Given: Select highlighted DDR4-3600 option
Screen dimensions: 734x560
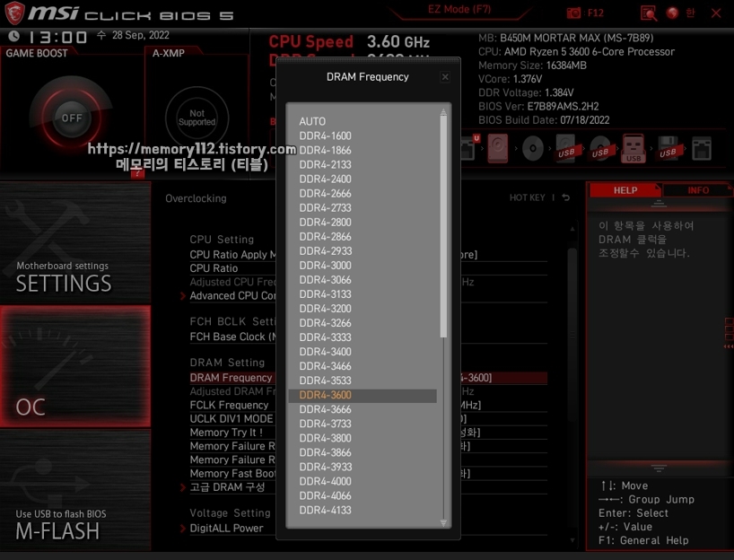Looking at the screenshot, I should 363,395.
